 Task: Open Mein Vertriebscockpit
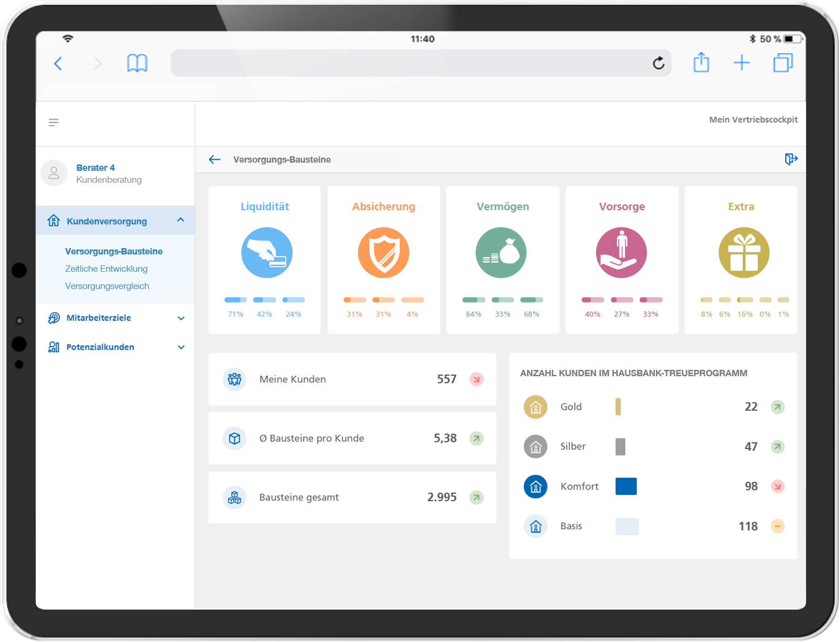[753, 119]
